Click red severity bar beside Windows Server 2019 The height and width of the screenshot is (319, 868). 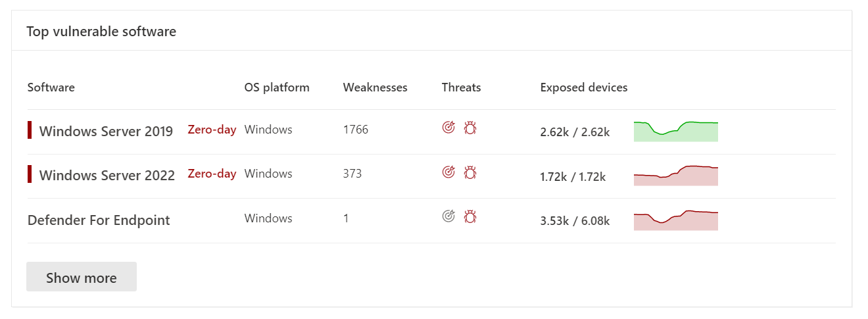point(30,130)
